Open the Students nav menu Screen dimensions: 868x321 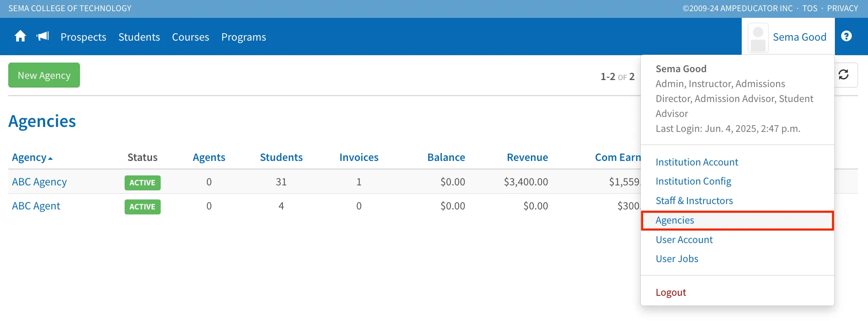tap(139, 37)
